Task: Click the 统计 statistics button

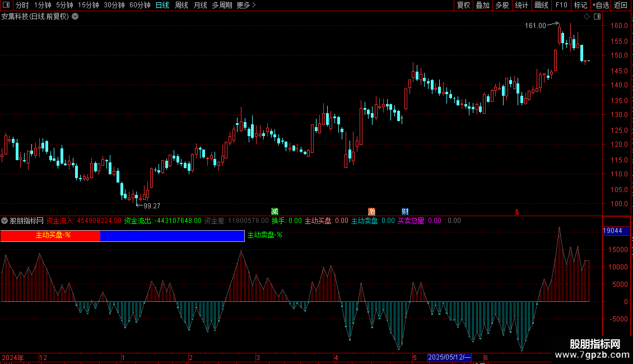Action: [522, 5]
